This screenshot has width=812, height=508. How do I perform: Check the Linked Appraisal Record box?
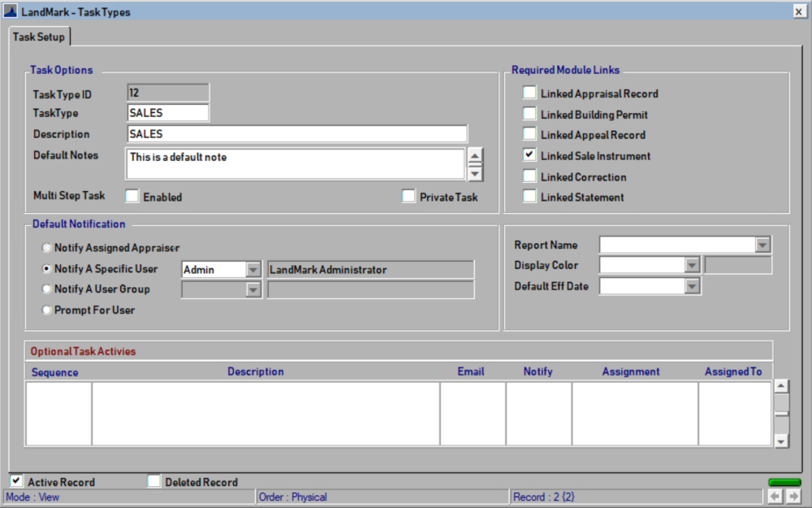pyautogui.click(x=529, y=92)
